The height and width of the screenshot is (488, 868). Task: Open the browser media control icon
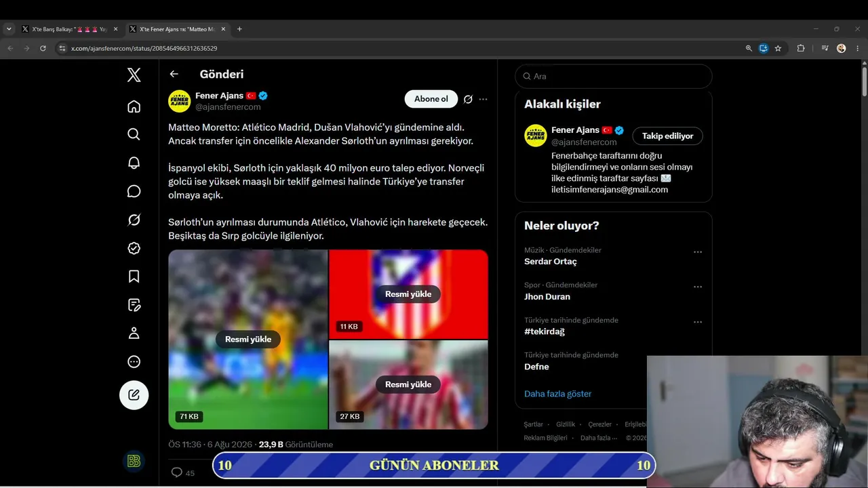pos(825,48)
